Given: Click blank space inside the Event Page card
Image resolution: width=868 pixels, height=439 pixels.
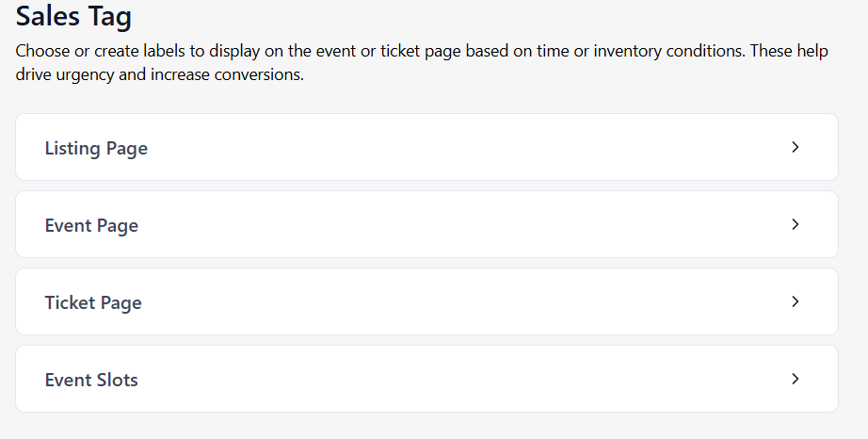Looking at the screenshot, I should 442,225.
